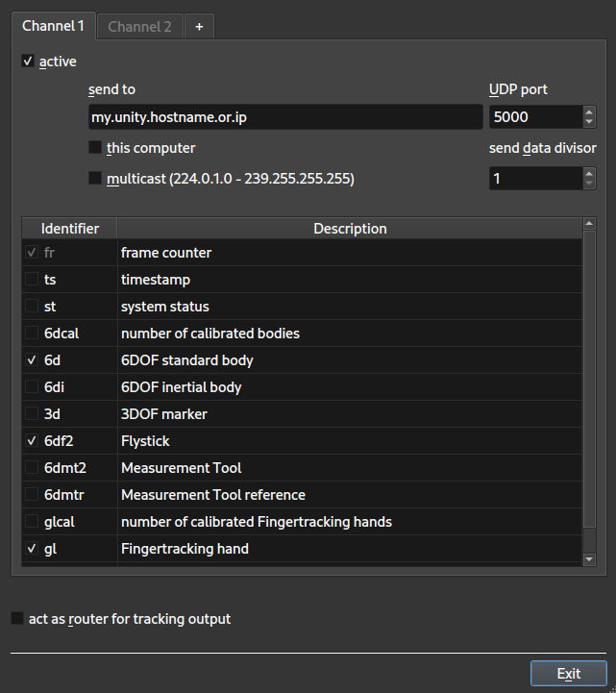
Task: Select the '6DOF standard body' cell
Action: (350, 360)
